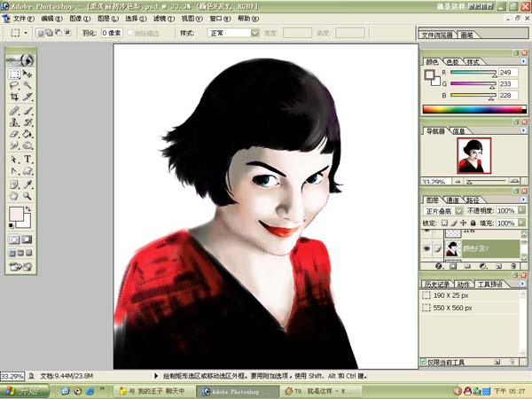
Task: Switch to the Swatches tab (色板)
Action: tap(452, 62)
